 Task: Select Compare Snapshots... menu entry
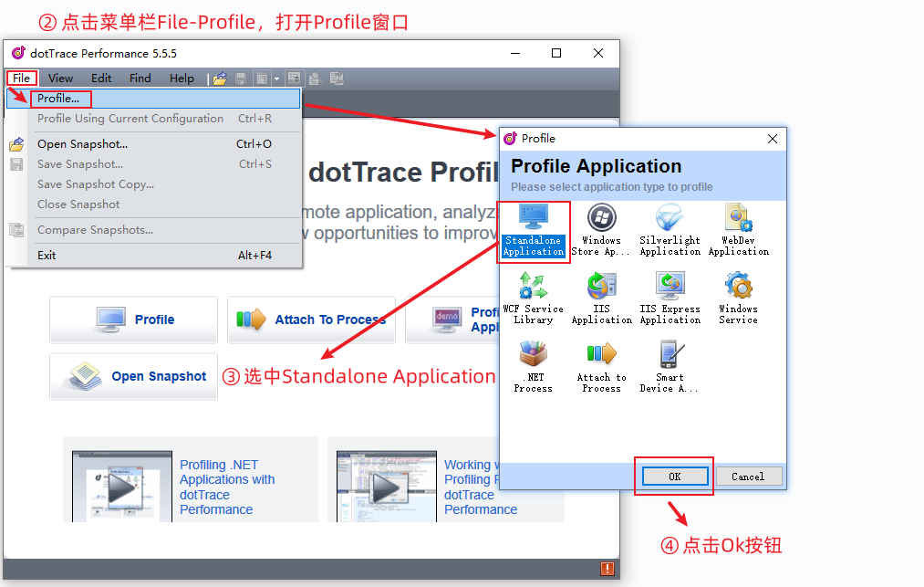pos(153,230)
